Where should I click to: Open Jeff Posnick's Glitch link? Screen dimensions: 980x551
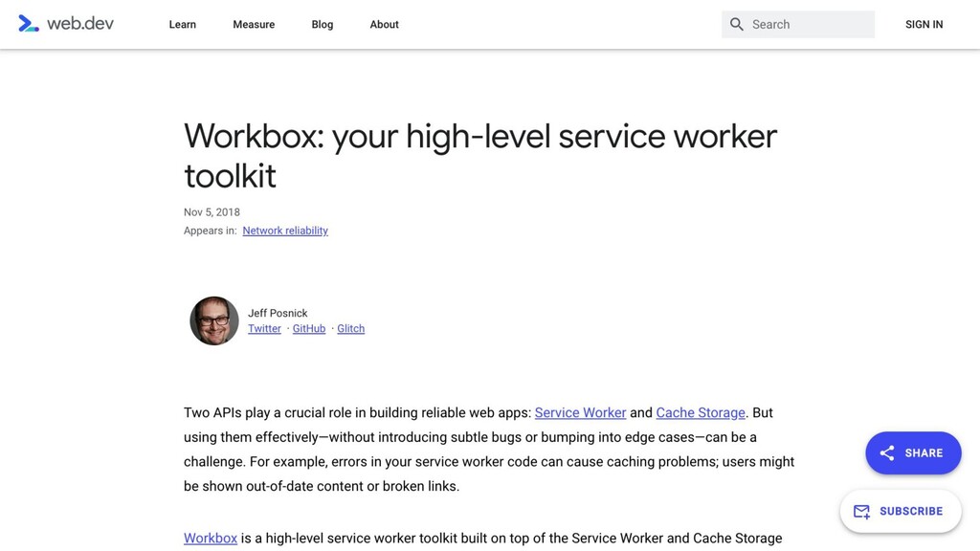point(350,329)
